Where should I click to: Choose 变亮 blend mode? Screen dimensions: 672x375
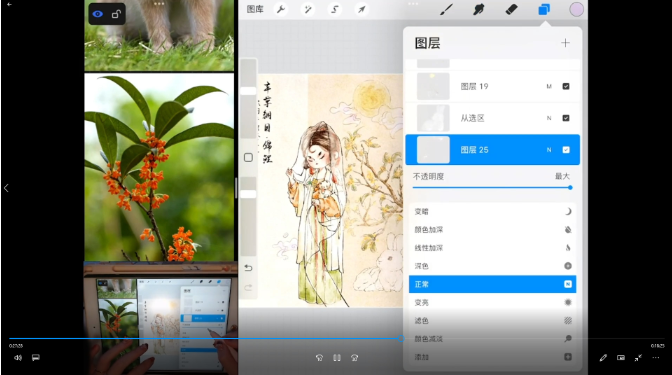point(492,302)
